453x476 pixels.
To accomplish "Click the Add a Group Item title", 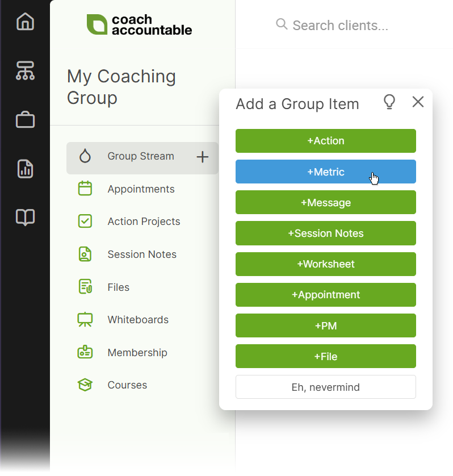I will (297, 104).
